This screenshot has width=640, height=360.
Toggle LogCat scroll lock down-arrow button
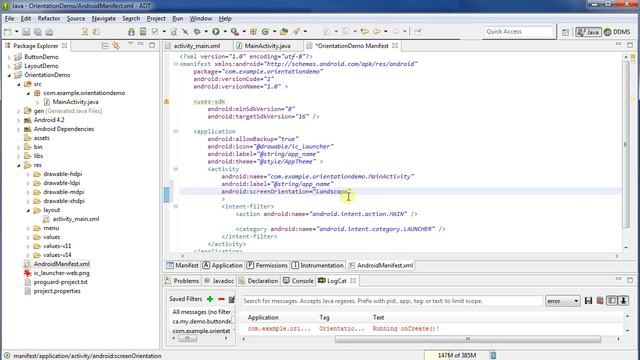(x=623, y=301)
